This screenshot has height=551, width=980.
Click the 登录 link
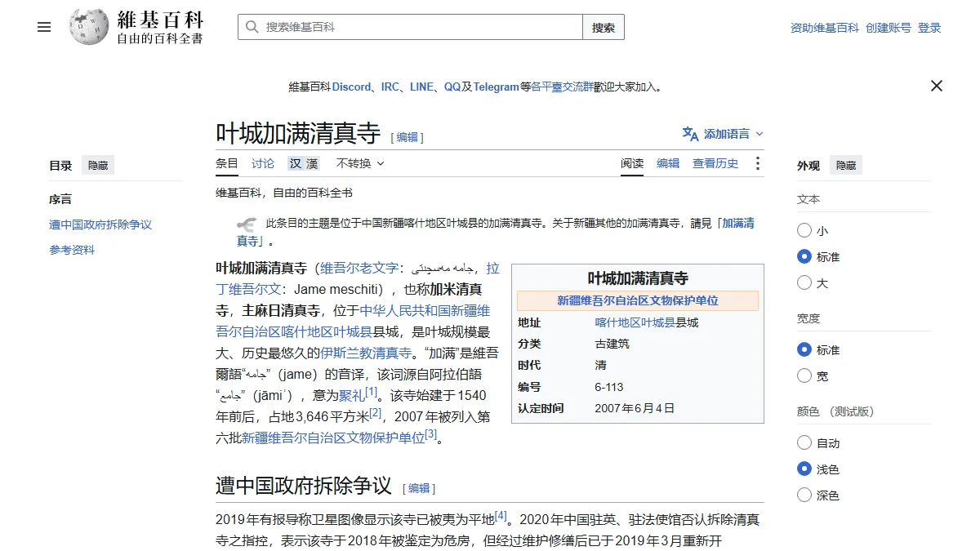point(929,28)
